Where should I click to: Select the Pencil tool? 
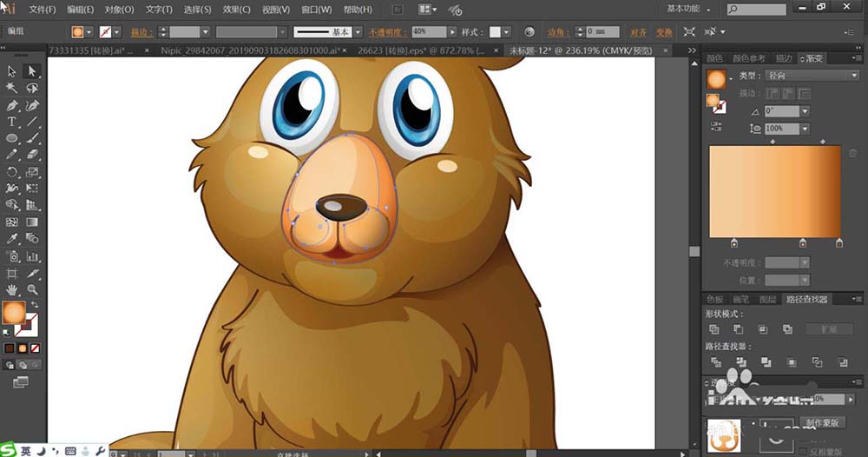click(x=11, y=156)
